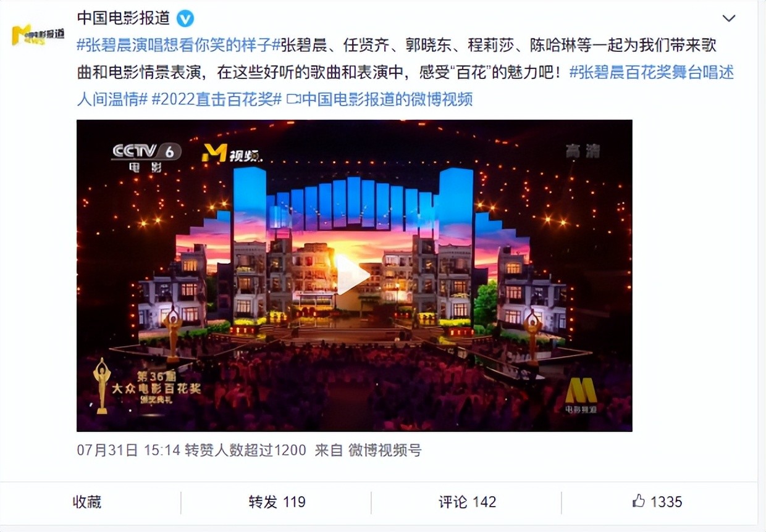Click 收藏 to bookmark the post
766x532 pixels.
click(x=87, y=502)
